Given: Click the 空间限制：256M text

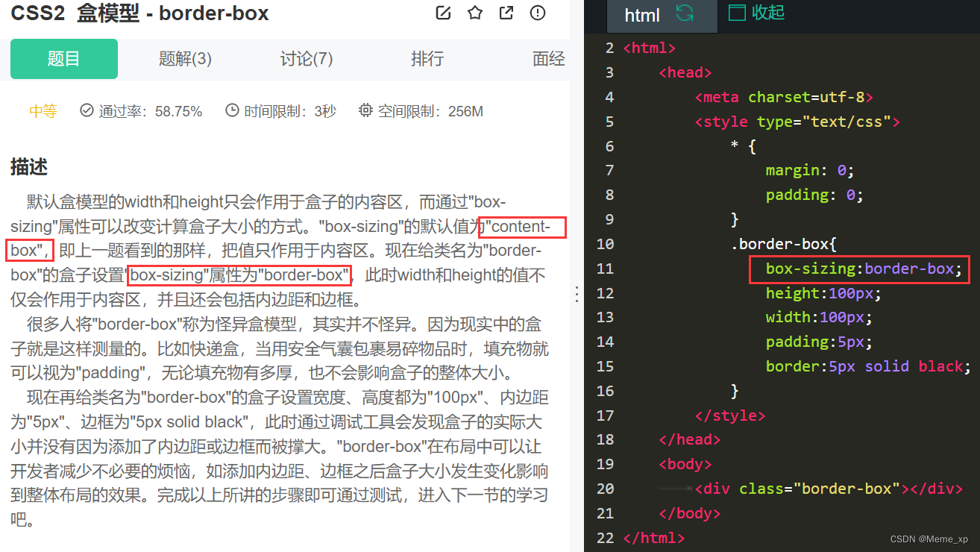Looking at the screenshot, I should click(x=430, y=111).
